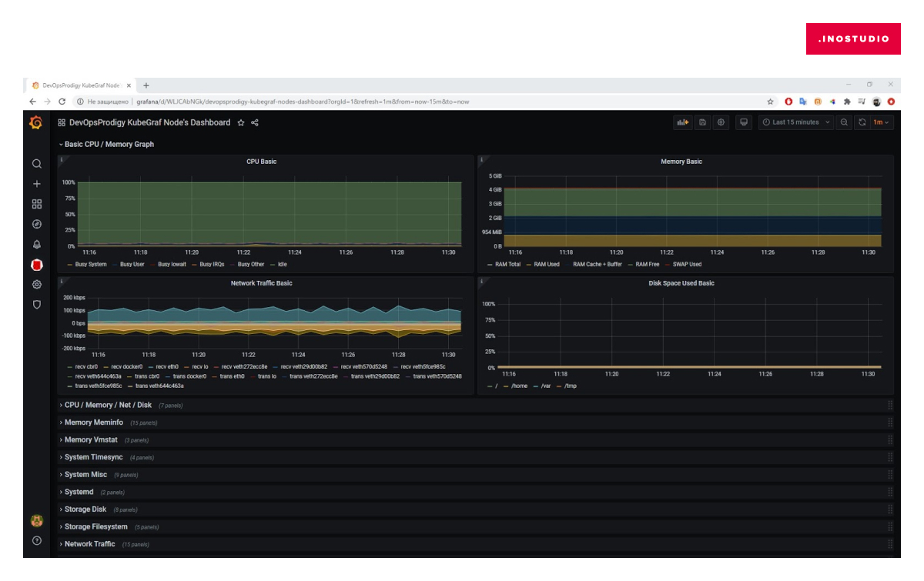Open the sidebar Configuration gear icon
The image size is (924, 581).
click(36, 285)
